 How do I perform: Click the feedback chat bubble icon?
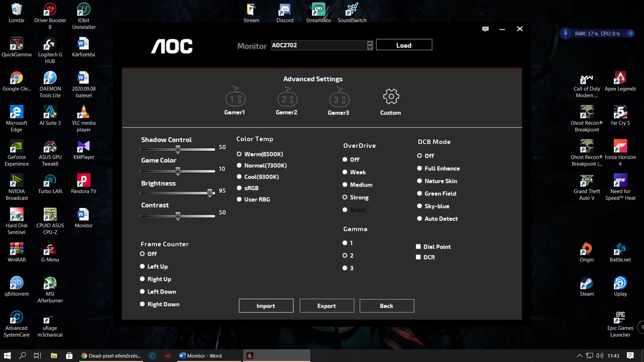485,29
